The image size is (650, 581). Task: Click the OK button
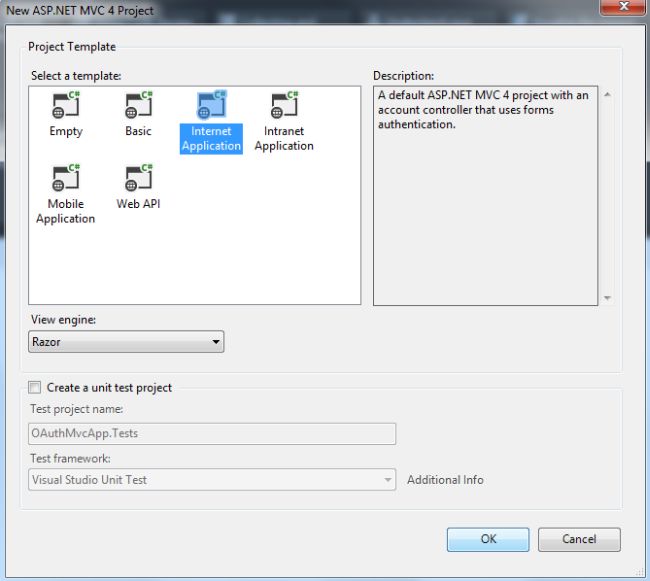point(488,539)
